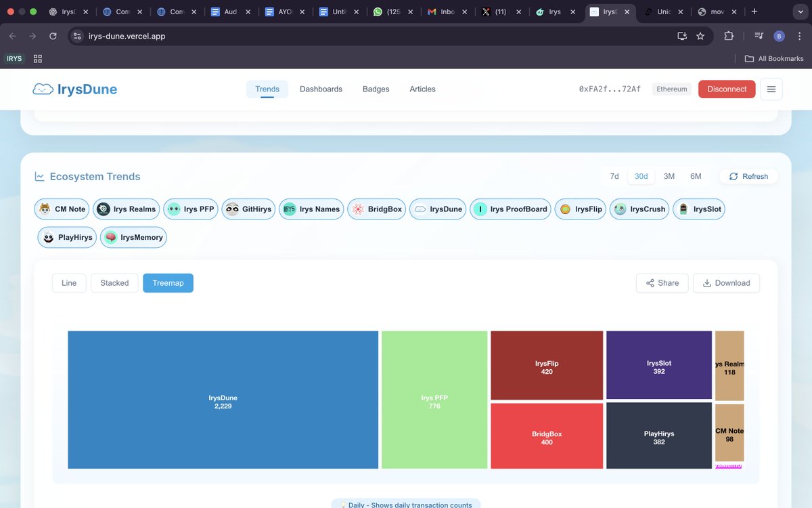
Task: Click the dark red IrysFlip treemap block
Action: point(547,365)
